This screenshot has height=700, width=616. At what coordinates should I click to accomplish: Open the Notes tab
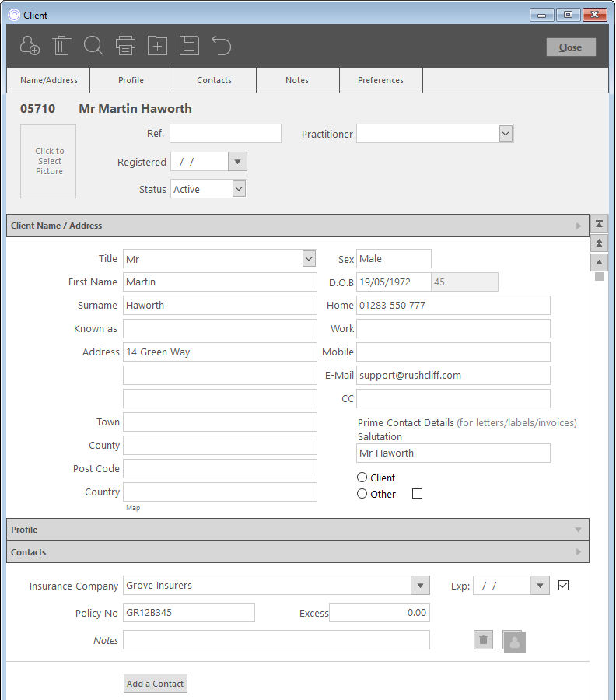pyautogui.click(x=298, y=80)
